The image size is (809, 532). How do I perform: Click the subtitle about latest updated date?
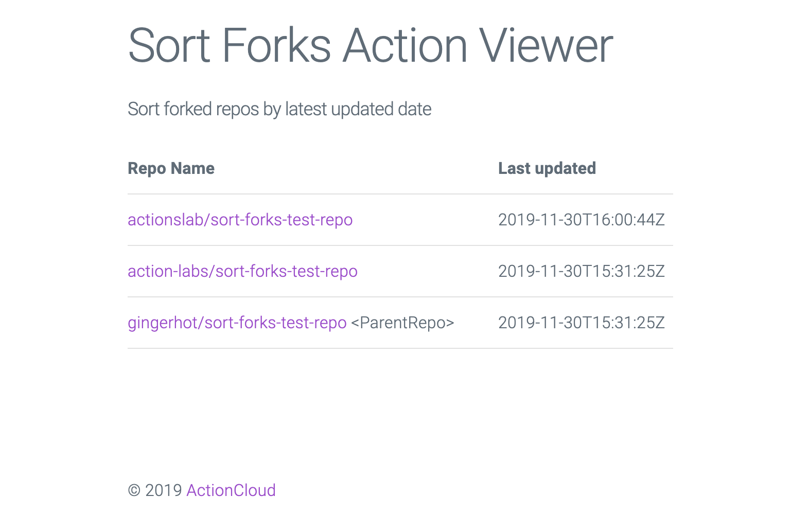279,109
